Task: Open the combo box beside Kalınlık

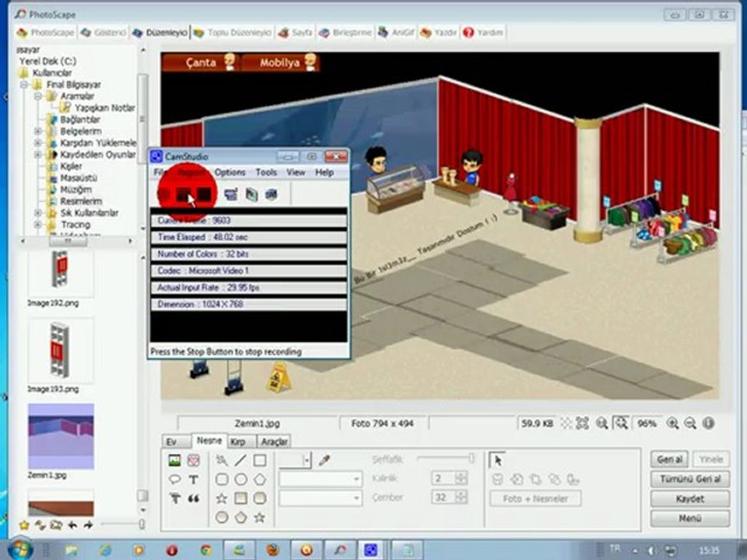Action: pos(320,479)
